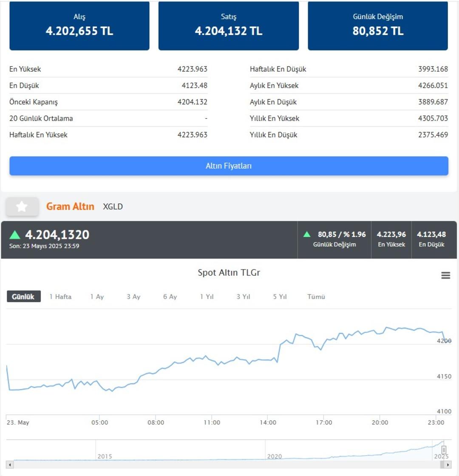Click the 4.223,96 En Yüksek value
The height and width of the screenshot is (476, 459).
(391, 234)
